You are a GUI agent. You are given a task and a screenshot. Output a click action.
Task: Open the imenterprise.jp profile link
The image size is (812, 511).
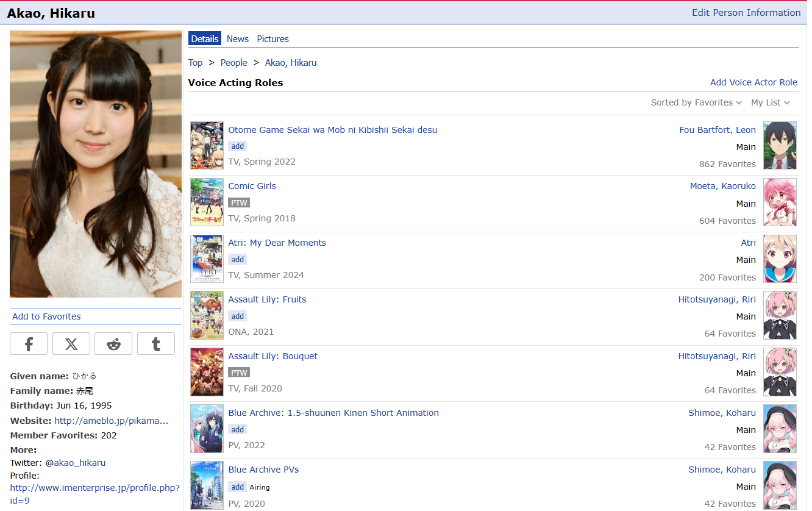coord(95,495)
